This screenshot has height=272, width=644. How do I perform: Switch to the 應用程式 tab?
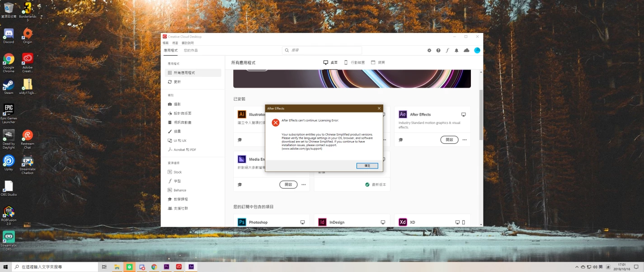[170, 50]
